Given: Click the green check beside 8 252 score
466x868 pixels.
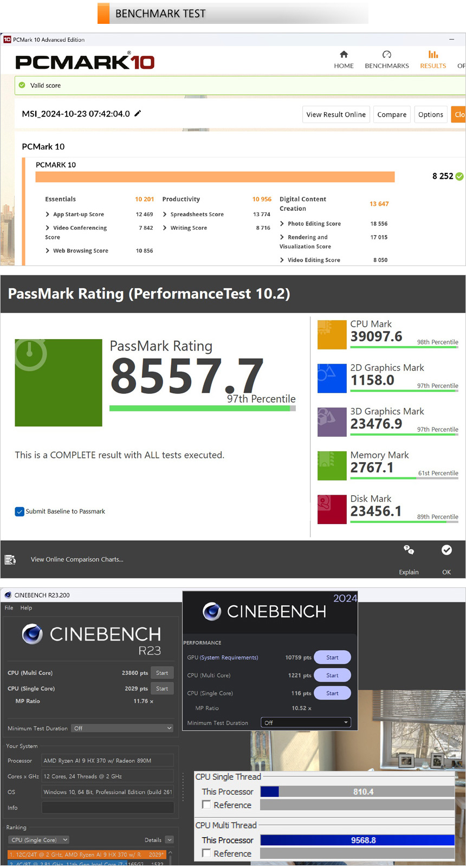Looking at the screenshot, I should [459, 176].
